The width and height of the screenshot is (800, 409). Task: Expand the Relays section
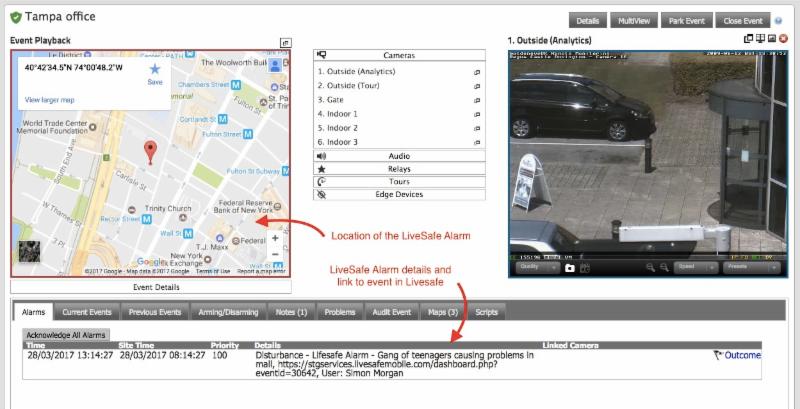coord(399,169)
